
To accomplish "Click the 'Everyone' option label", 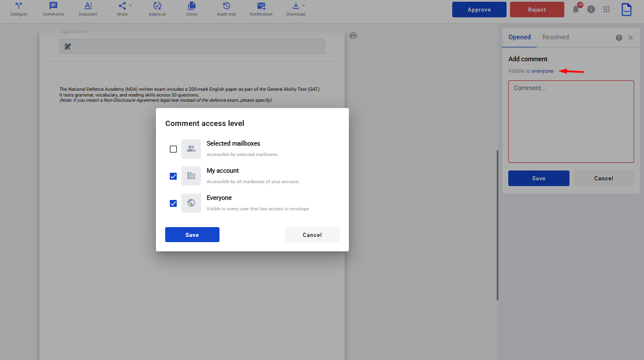I will [219, 198].
